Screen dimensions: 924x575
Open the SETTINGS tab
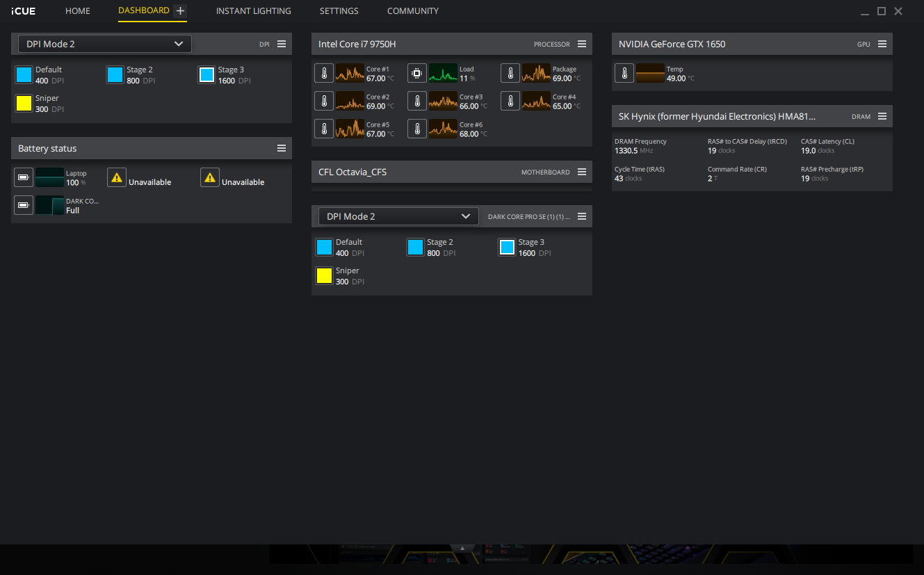pos(339,11)
